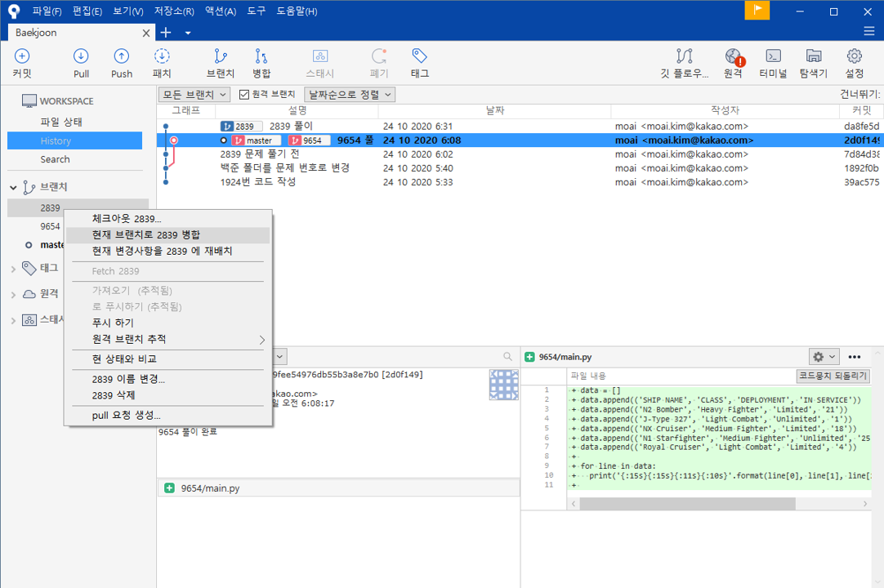Open the three-dots menu in diff panel
The image size is (884, 588).
[x=854, y=356]
